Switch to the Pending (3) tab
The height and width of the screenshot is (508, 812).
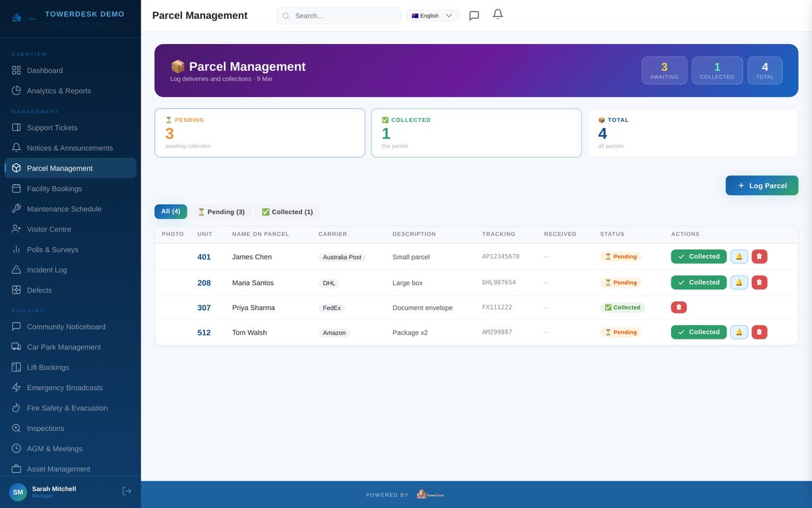(221, 211)
